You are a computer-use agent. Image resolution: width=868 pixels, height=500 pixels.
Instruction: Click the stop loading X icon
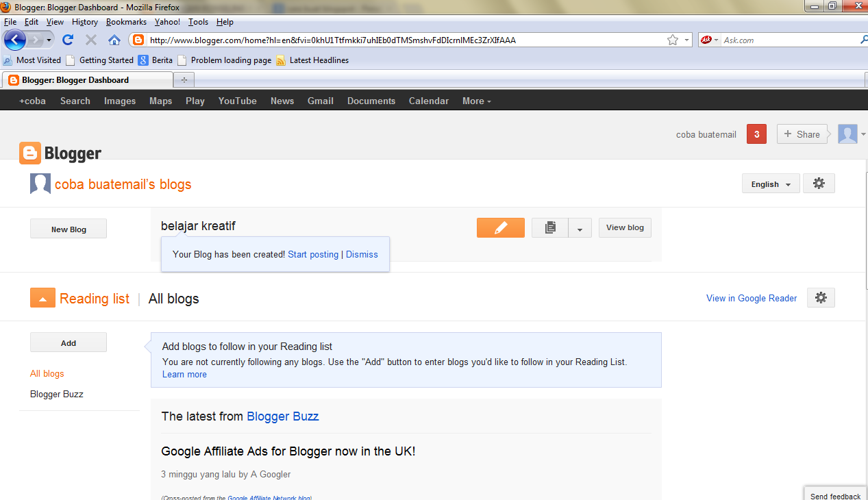click(90, 40)
